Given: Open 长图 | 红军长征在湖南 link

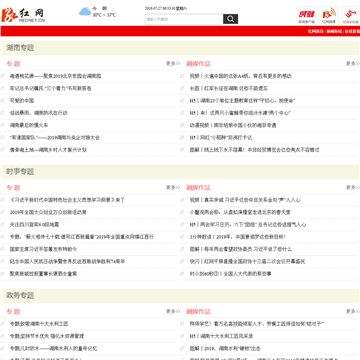Looking at the screenshot, I should pos(229,88).
